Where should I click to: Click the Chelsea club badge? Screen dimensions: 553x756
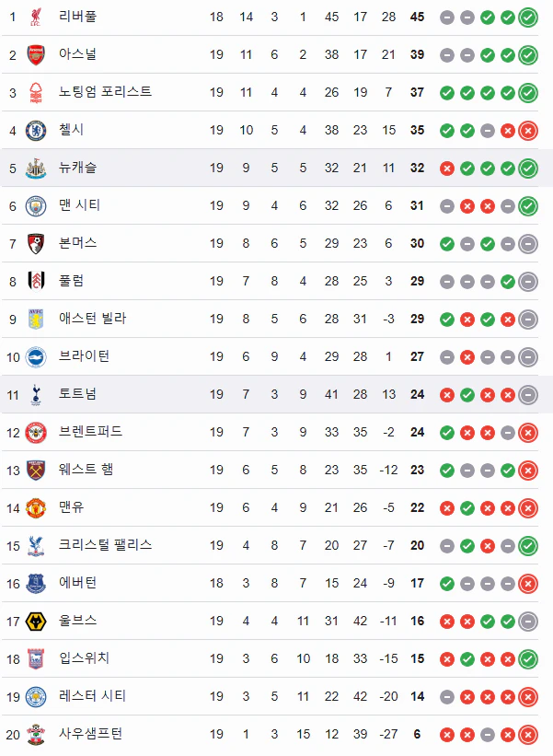click(36, 131)
